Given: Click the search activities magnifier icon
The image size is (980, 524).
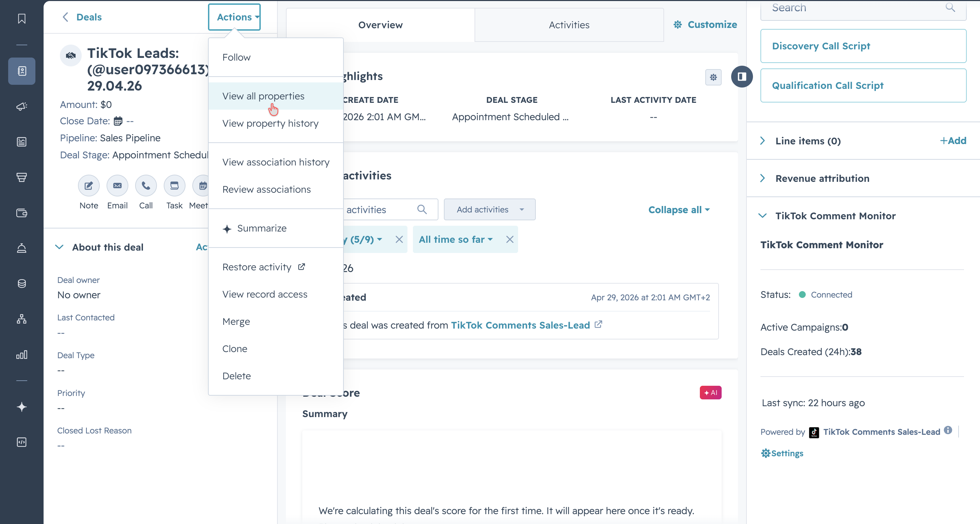Looking at the screenshot, I should click(422, 209).
